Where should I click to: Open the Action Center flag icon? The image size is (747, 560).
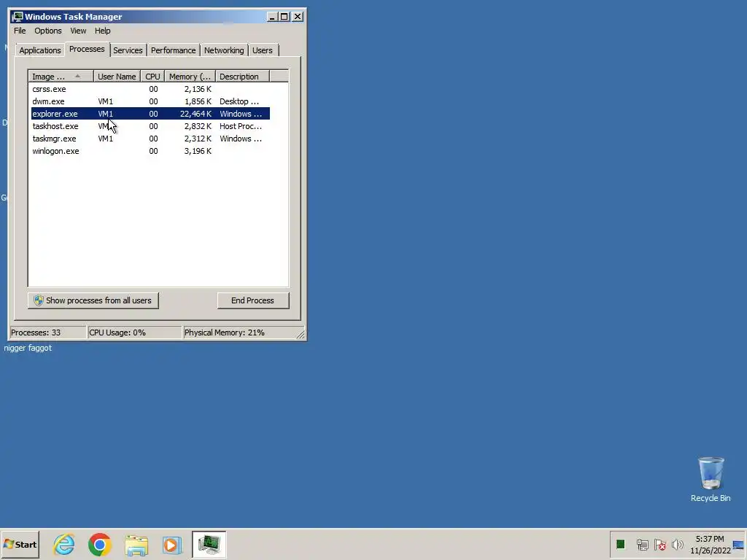point(659,544)
